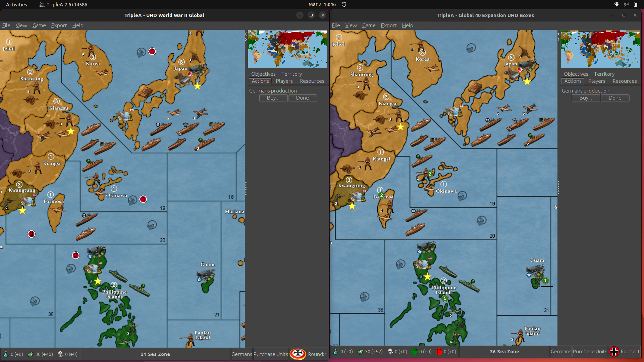Click the minimap thumbnail in right window

(x=600, y=49)
